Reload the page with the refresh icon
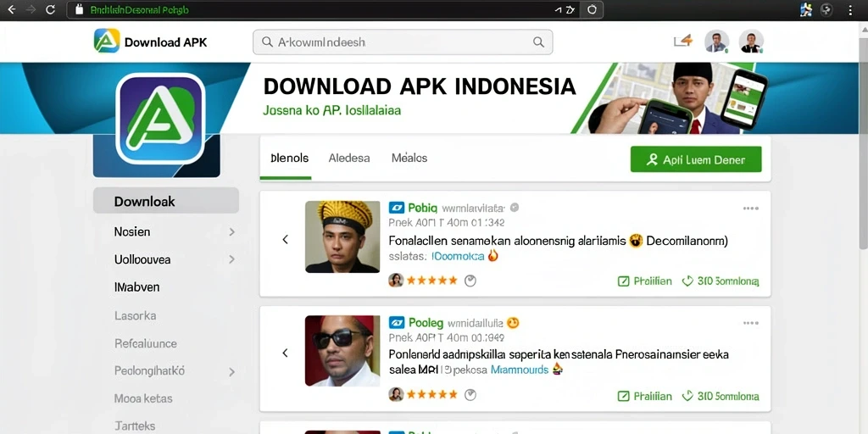 pyautogui.click(x=50, y=9)
